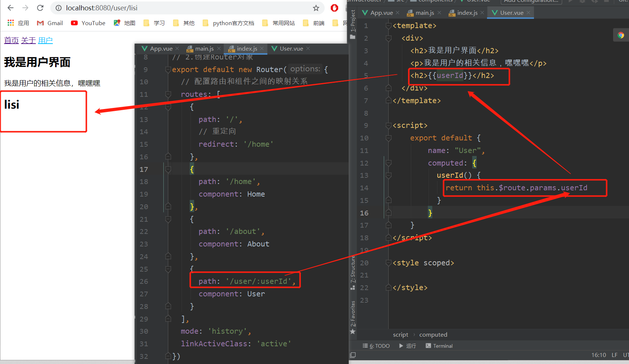The width and height of the screenshot is (629, 364).
Task: Open Gmail bookmark
Action: click(x=50, y=23)
